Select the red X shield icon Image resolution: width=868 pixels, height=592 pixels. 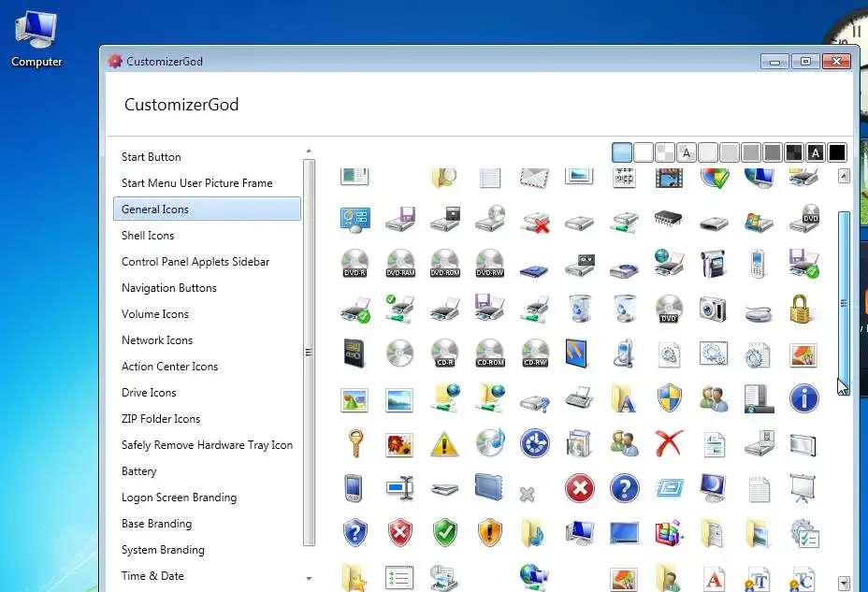[x=400, y=533]
